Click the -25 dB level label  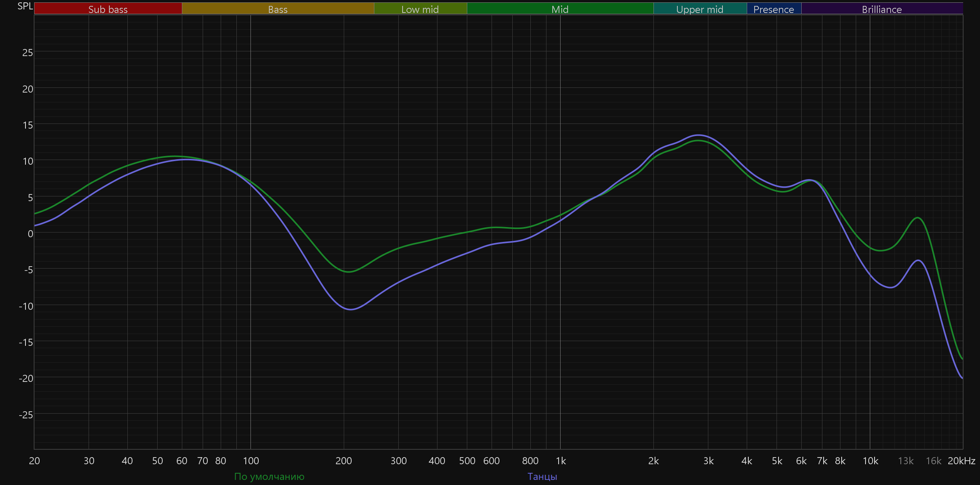[26, 415]
